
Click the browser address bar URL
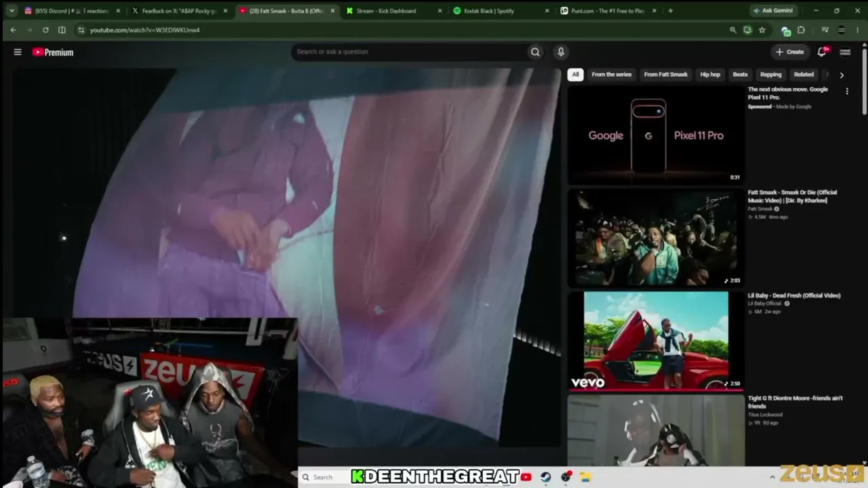[x=144, y=30]
